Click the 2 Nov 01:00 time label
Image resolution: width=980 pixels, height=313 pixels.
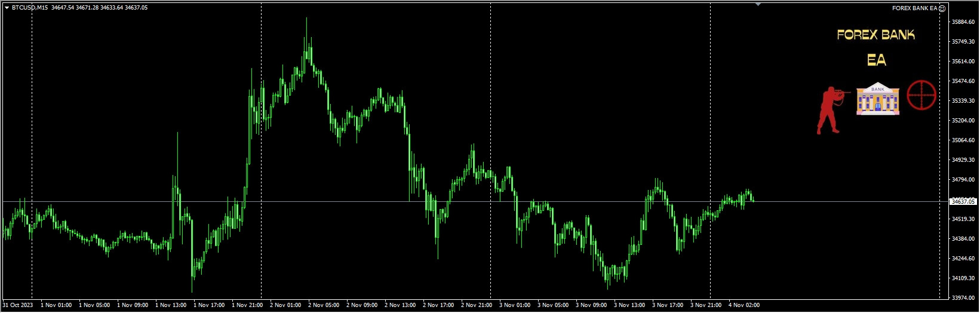point(285,305)
